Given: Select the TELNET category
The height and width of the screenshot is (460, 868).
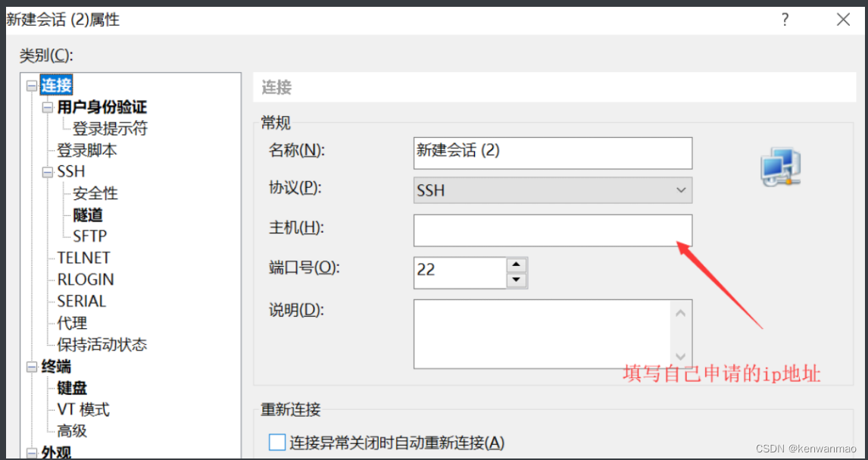Looking at the screenshot, I should tap(83, 258).
